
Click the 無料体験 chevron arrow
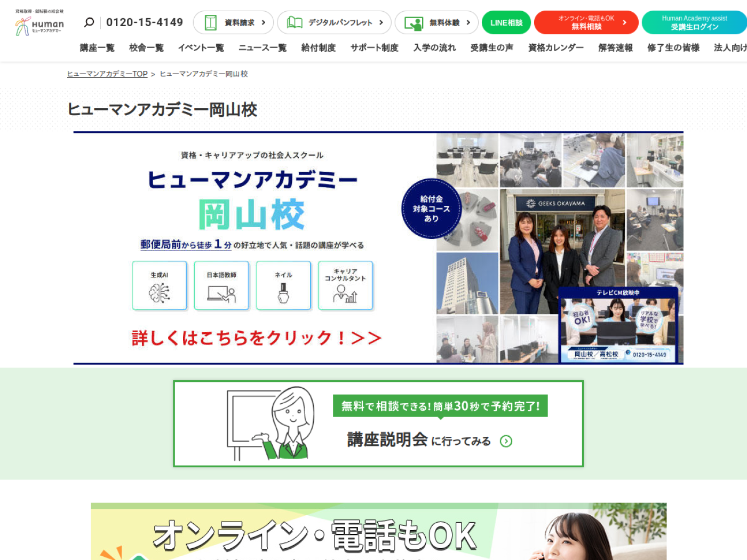coord(468,22)
